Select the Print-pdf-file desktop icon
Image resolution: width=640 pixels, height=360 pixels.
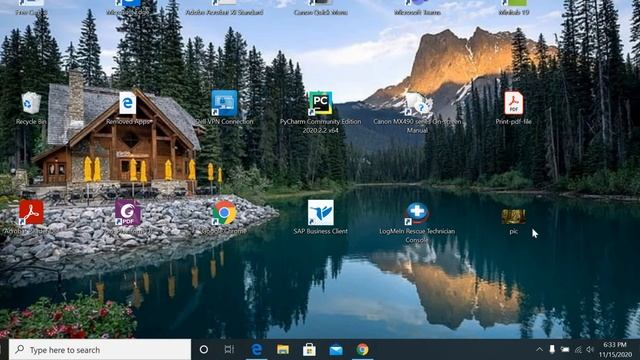[513, 103]
